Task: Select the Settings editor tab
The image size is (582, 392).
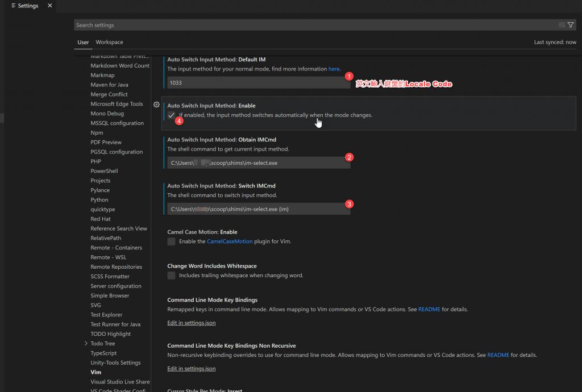Action: pos(28,6)
